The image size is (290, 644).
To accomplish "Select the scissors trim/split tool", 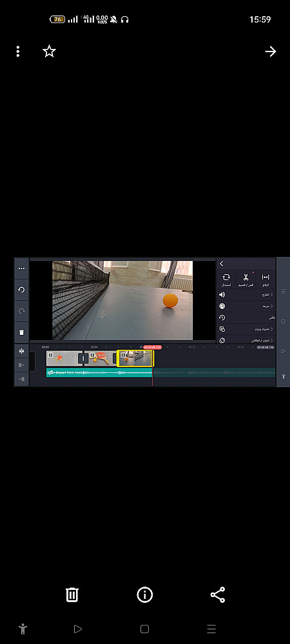I will point(246,279).
